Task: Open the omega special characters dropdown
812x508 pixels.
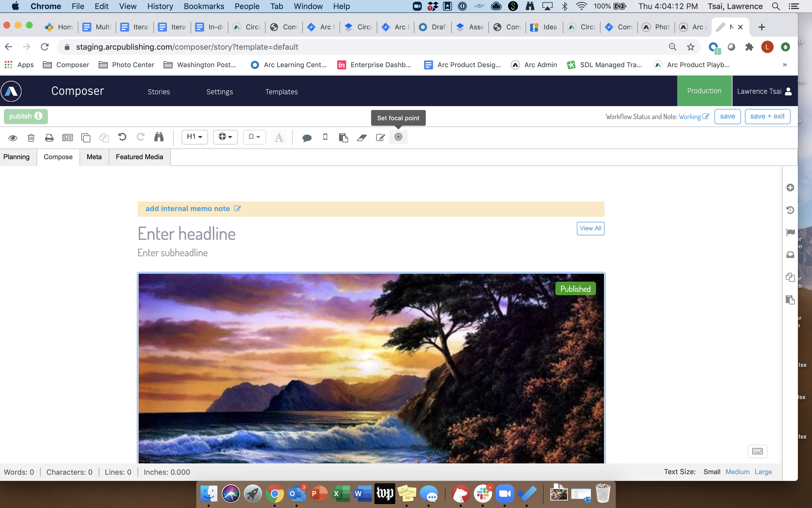Action: (x=254, y=137)
